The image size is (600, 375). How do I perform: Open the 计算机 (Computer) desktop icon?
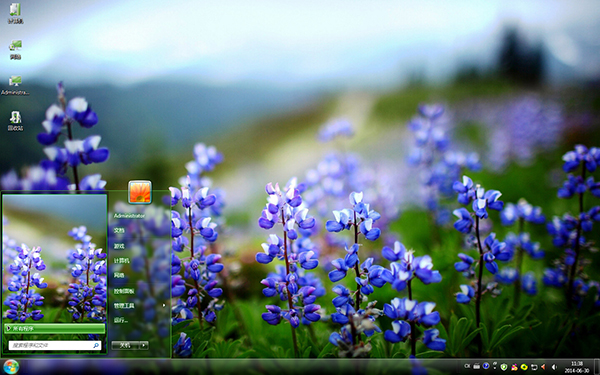click(x=15, y=13)
